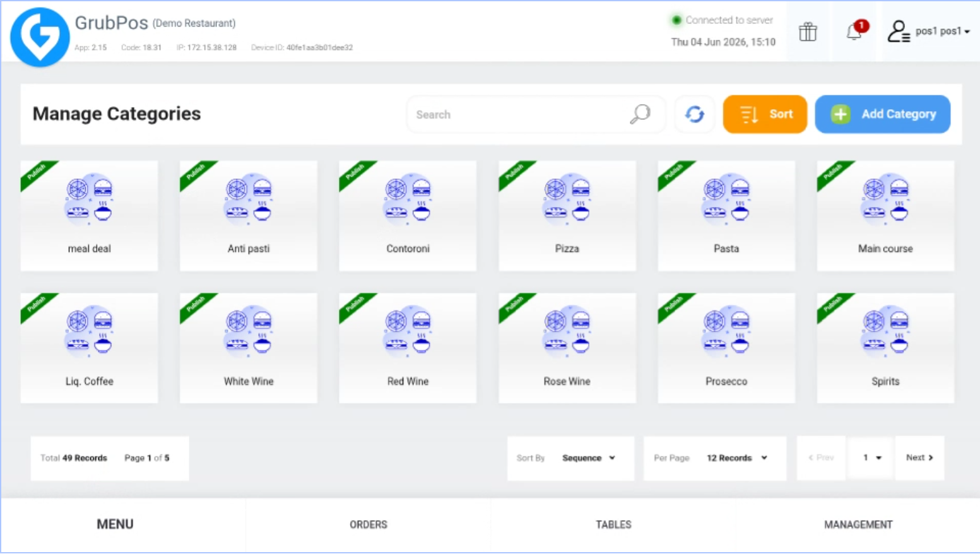
Task: Open the White Wine category icon
Action: (x=249, y=332)
